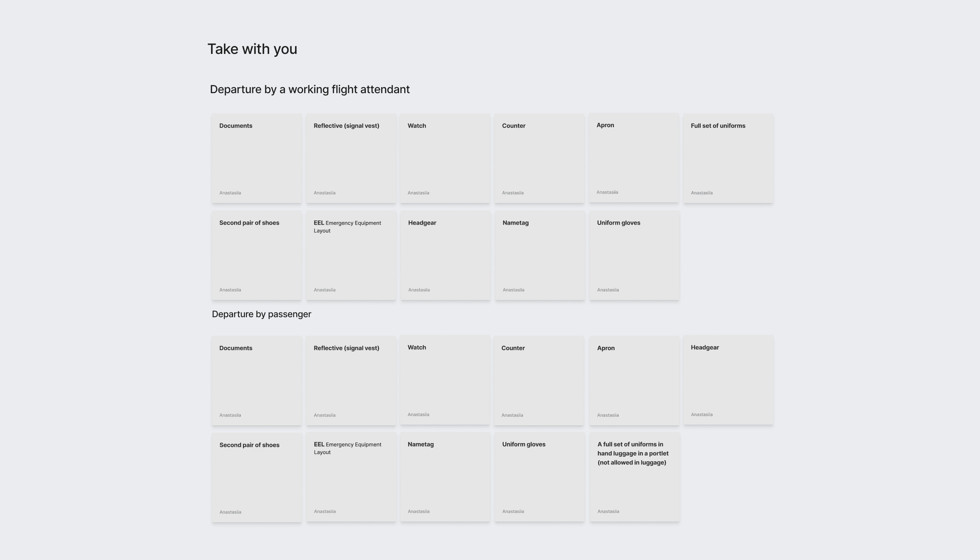This screenshot has height=560, width=980.
Task: Select the Uniform gloves card in the flight attendant section
Action: click(634, 255)
